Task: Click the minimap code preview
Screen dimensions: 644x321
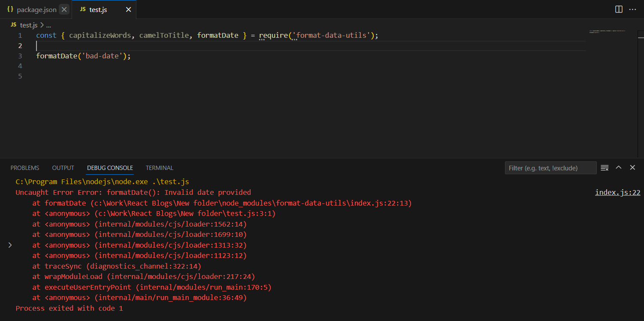Action: pos(607,32)
